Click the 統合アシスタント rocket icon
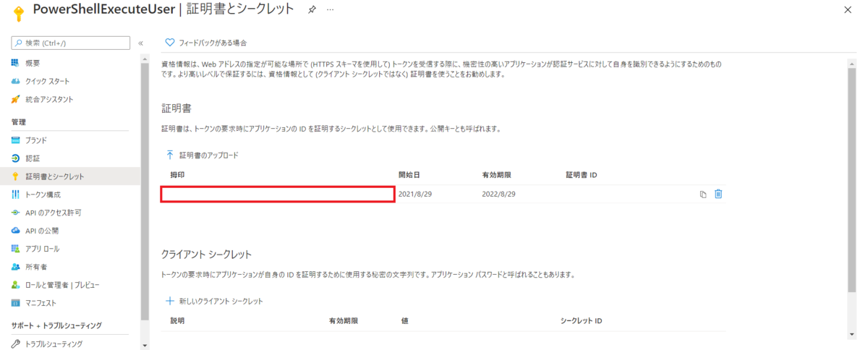The height and width of the screenshot is (350, 868). (15, 99)
